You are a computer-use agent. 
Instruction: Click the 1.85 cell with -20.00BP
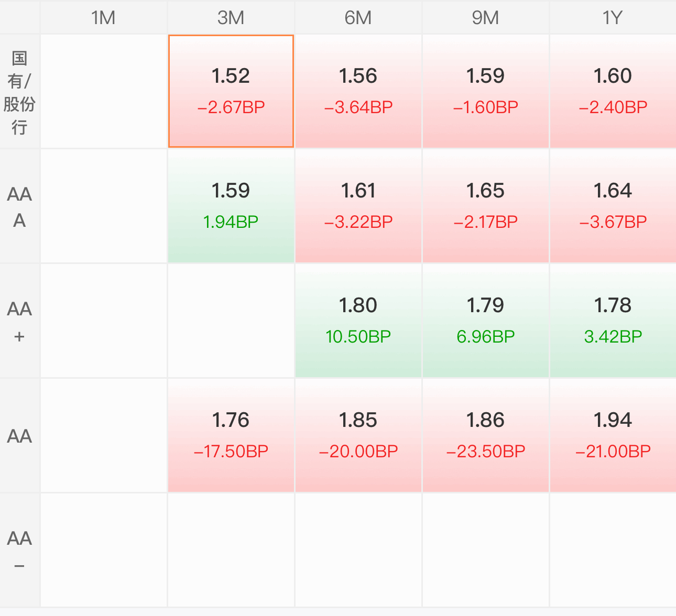tap(358, 435)
